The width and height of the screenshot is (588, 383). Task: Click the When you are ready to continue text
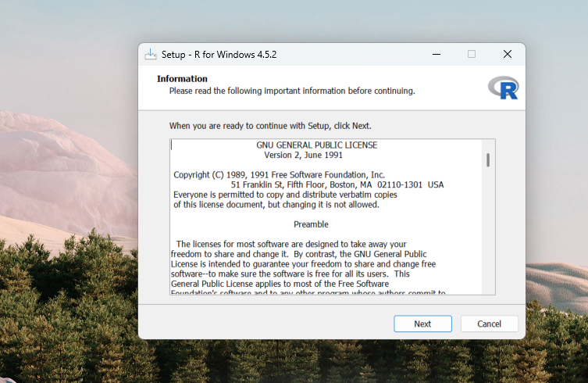coord(270,126)
